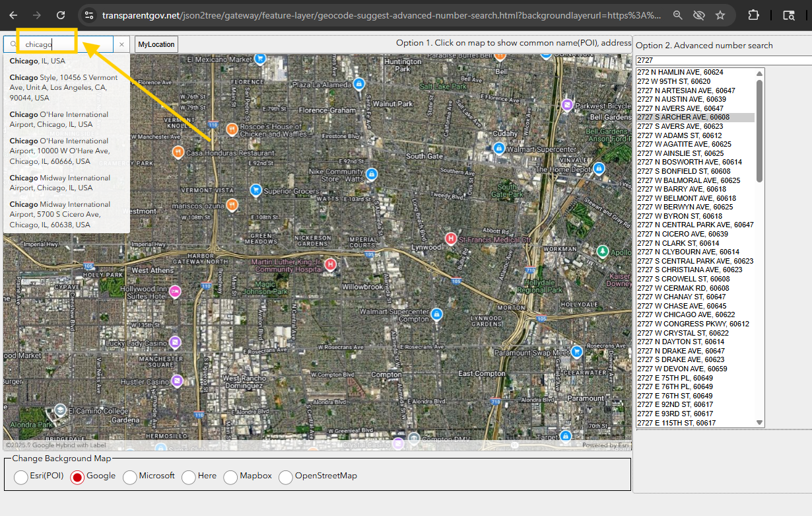This screenshot has height=516, width=812.
Task: Click the Martin Luther King Jr hospital pin
Action: tap(331, 265)
